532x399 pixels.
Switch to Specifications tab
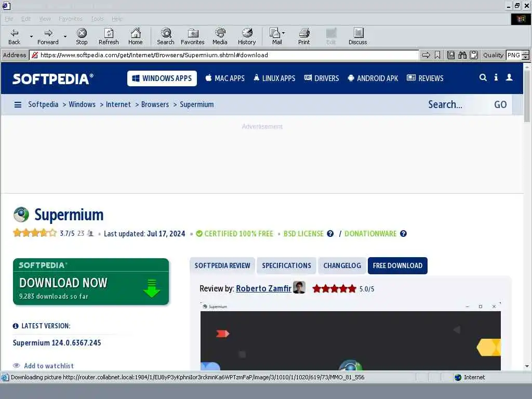click(286, 265)
